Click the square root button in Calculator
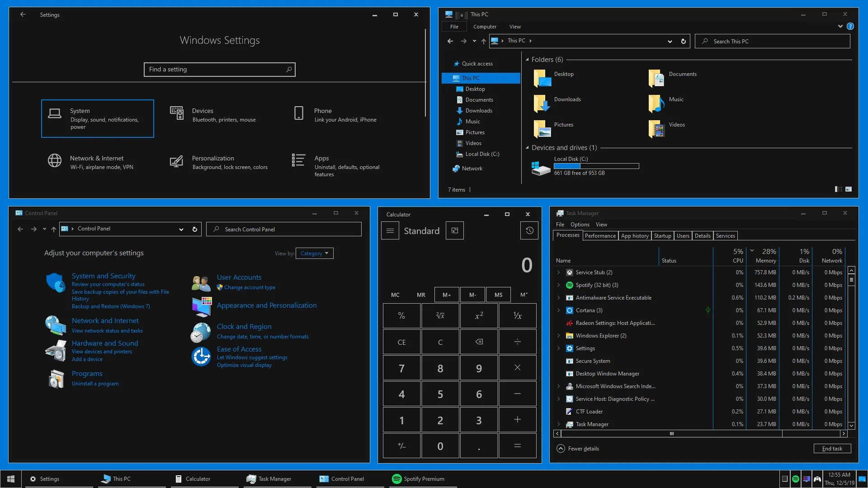Viewport: 868px width, 488px height. 440,315
